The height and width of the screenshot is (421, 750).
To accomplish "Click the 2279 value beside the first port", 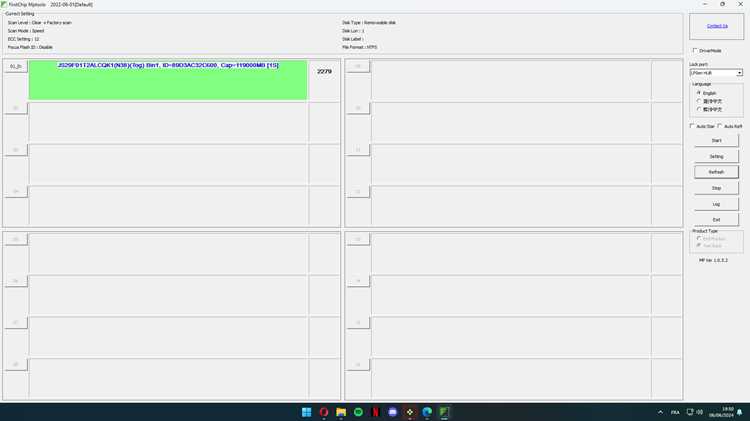I will [x=324, y=71].
